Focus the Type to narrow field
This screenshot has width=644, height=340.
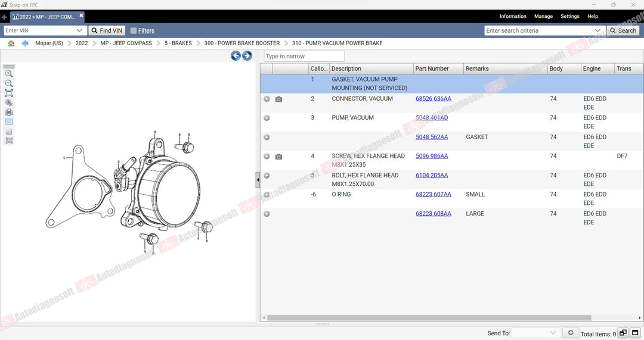click(x=304, y=56)
